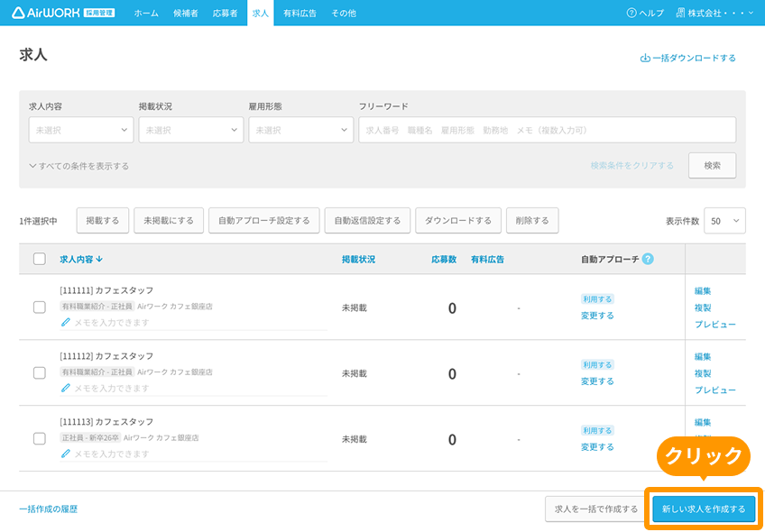Click 新しい求人を作成する button
This screenshot has width=765, height=532.
coord(704,509)
